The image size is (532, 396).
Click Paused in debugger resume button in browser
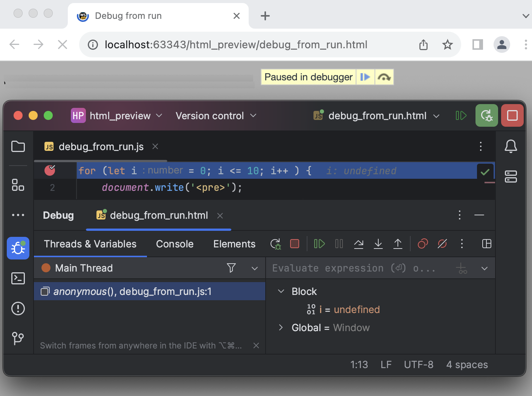click(x=365, y=77)
